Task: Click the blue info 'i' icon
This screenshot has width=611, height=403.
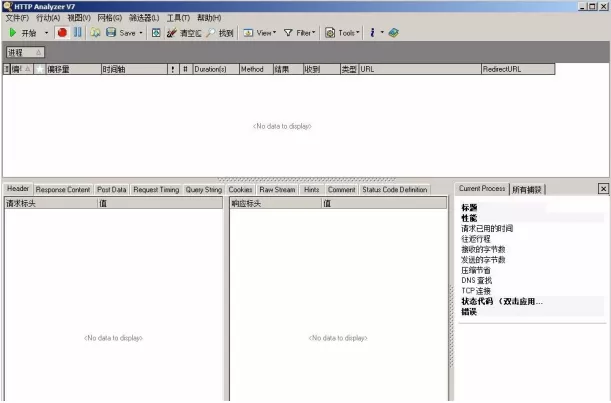Action: 372,33
